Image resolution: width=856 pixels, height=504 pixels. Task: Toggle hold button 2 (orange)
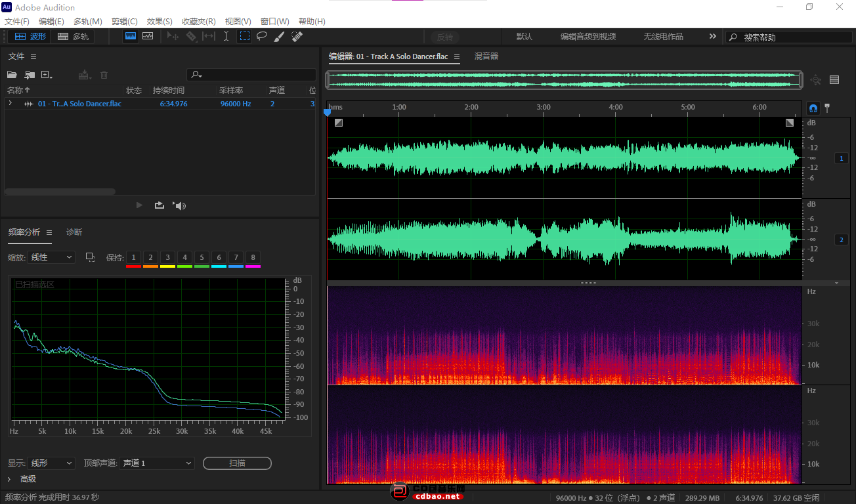click(150, 258)
